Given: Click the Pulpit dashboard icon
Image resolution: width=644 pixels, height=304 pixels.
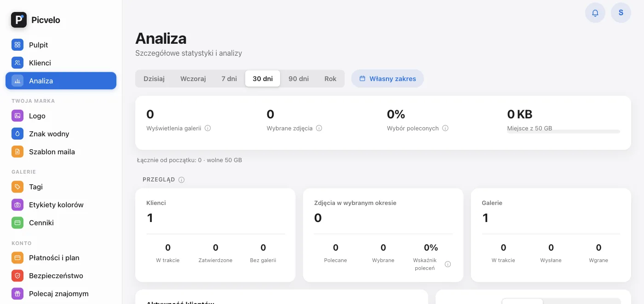Looking at the screenshot, I should 17,45.
